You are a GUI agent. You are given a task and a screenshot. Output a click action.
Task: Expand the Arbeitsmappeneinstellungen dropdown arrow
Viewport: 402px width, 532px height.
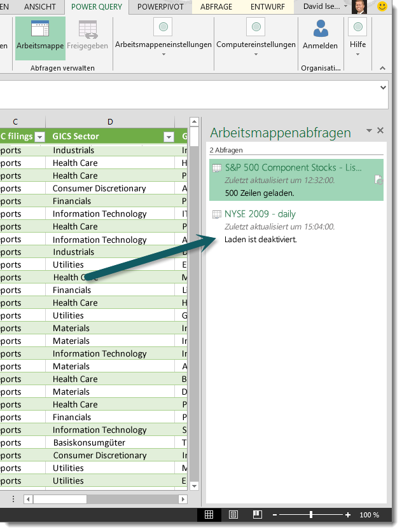click(x=163, y=54)
